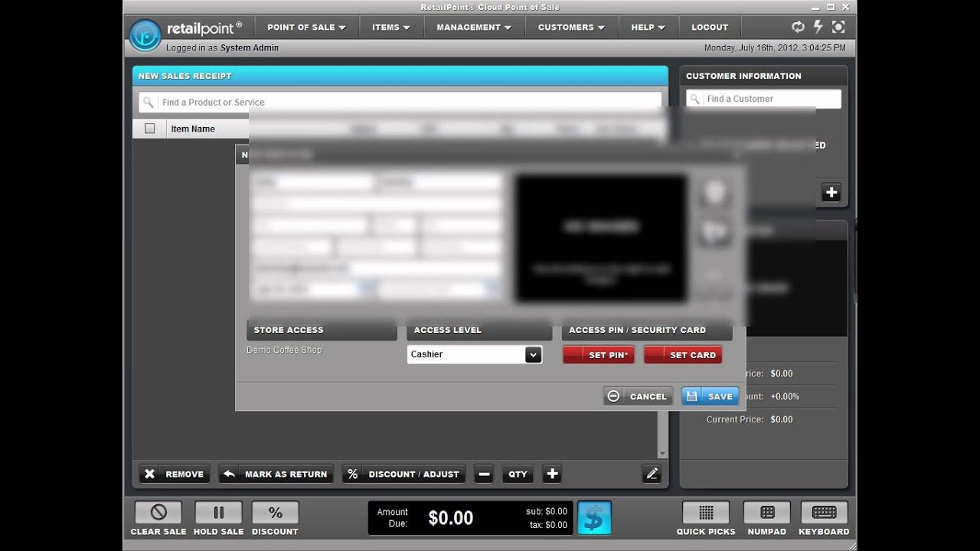Focus the Find a Product or Service field

point(400,102)
